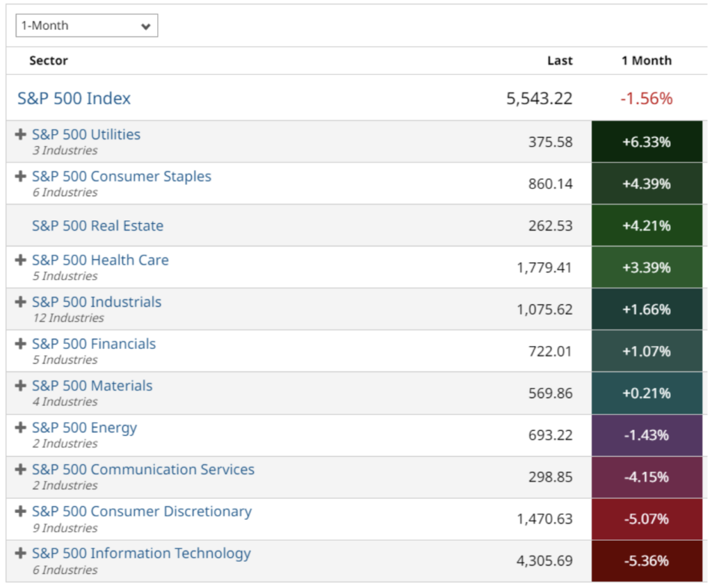Select the +1.66% Industrials cell

(x=647, y=309)
